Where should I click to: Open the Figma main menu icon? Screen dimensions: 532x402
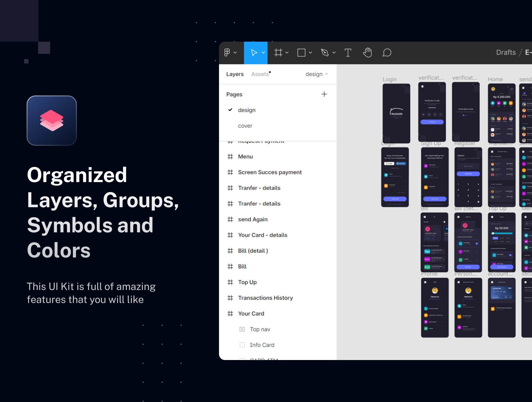pyautogui.click(x=227, y=53)
